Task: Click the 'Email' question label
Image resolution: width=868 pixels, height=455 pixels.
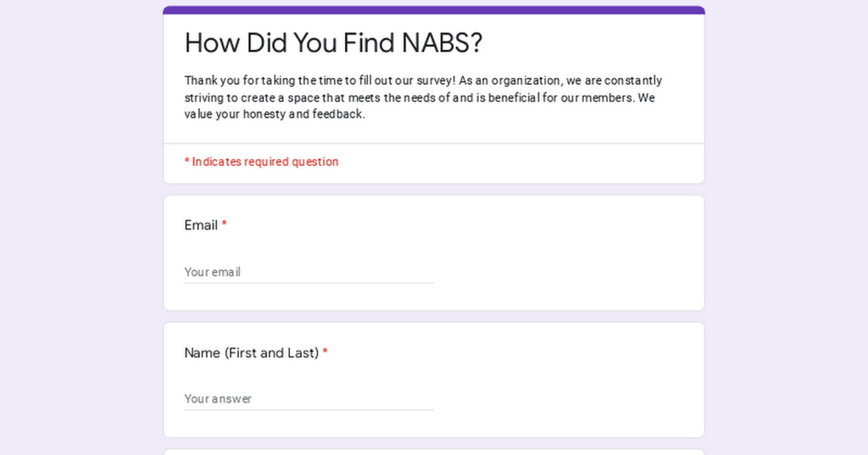Action: 201,225
